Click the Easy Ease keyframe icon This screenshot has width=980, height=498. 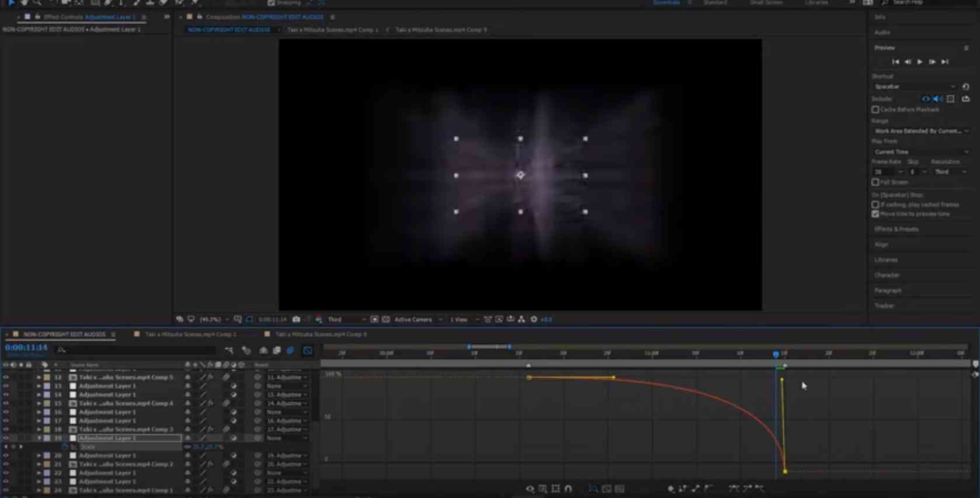coord(734,489)
